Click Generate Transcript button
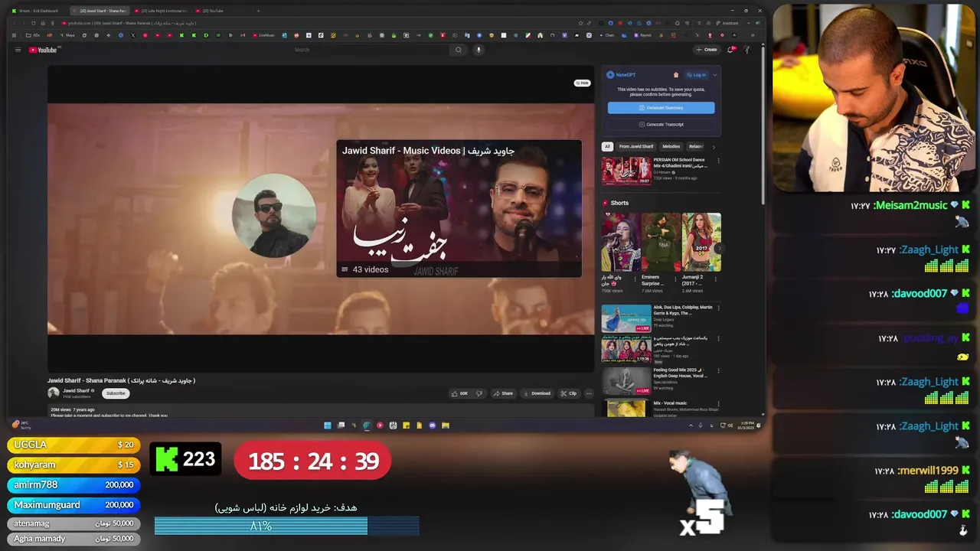Screen dimensions: 980x551 pos(661,124)
